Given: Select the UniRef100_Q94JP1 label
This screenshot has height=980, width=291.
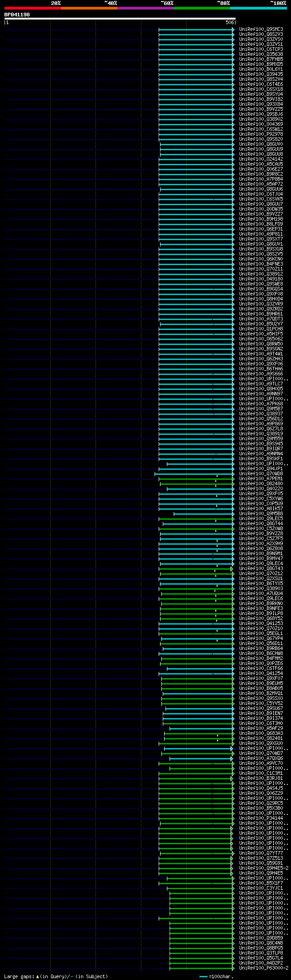Looking at the screenshot, I should (x=261, y=468).
